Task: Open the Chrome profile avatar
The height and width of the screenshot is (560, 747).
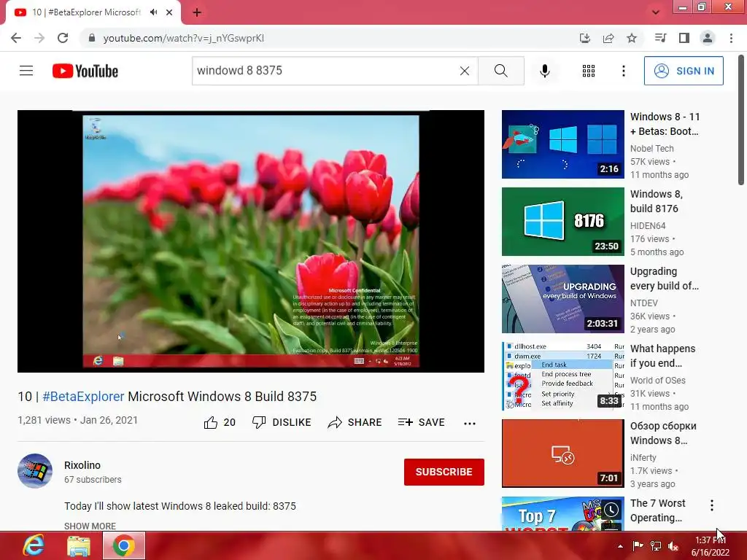Action: (x=708, y=38)
